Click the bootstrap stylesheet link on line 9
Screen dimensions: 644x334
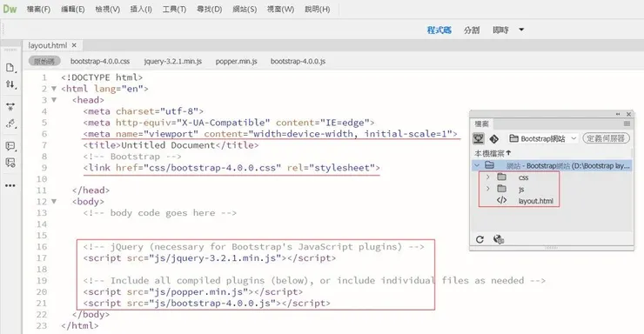coord(231,167)
